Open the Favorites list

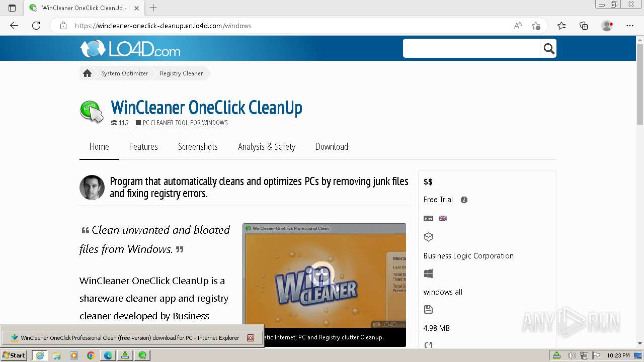[x=561, y=26]
